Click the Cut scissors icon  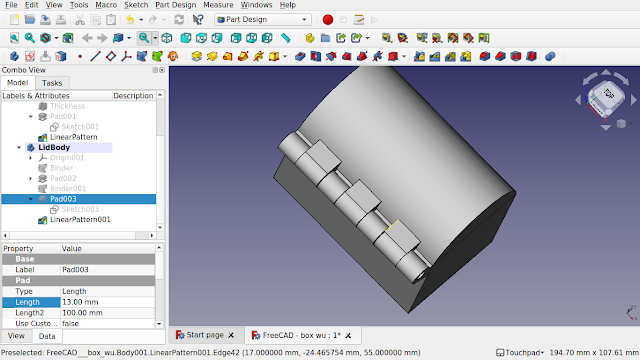pyautogui.click(x=80, y=20)
